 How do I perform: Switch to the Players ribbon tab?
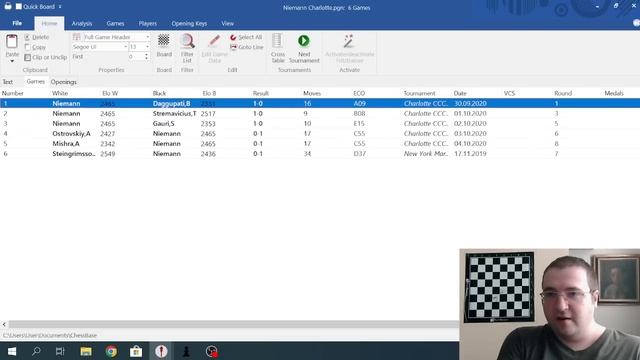pyautogui.click(x=147, y=24)
